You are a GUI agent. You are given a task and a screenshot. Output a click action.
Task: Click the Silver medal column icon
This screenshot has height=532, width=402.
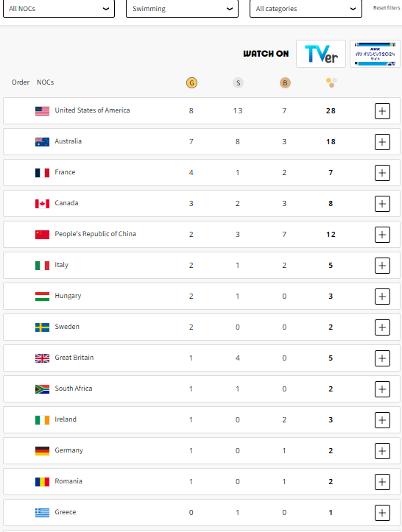(x=238, y=83)
